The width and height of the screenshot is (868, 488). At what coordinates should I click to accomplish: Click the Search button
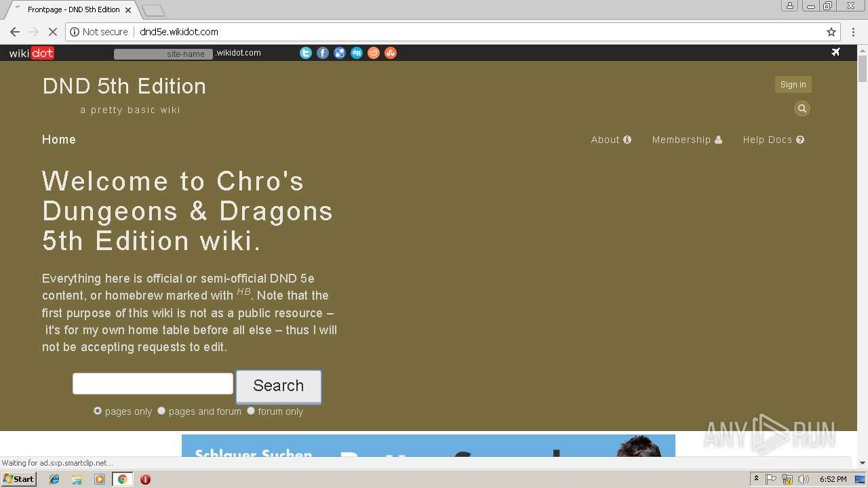[x=279, y=386]
